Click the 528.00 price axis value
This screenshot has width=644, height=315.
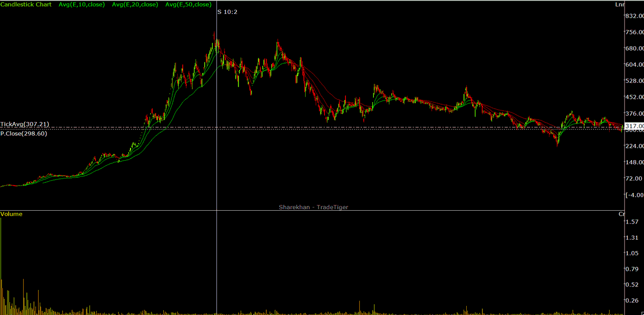pyautogui.click(x=635, y=81)
